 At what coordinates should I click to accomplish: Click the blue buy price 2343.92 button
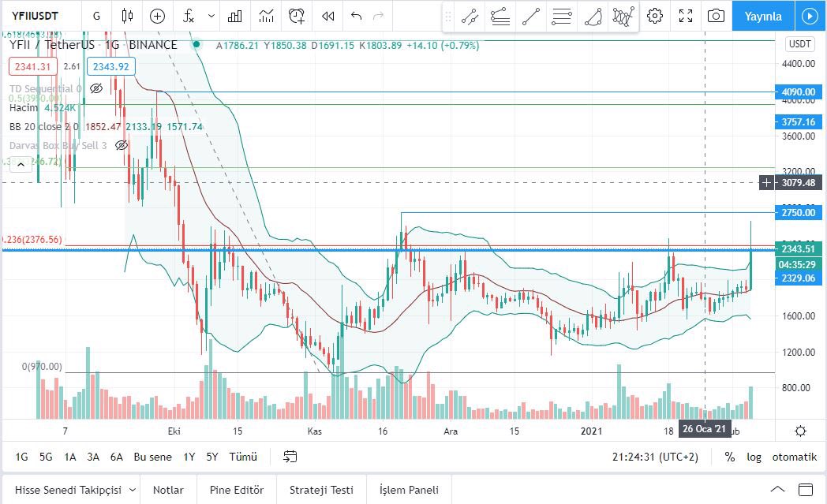pyautogui.click(x=110, y=66)
